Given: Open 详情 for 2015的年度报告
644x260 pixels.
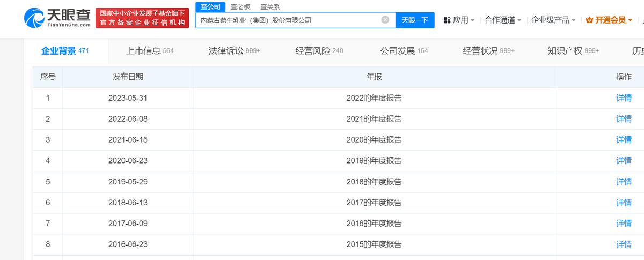Looking at the screenshot, I should (x=624, y=244).
